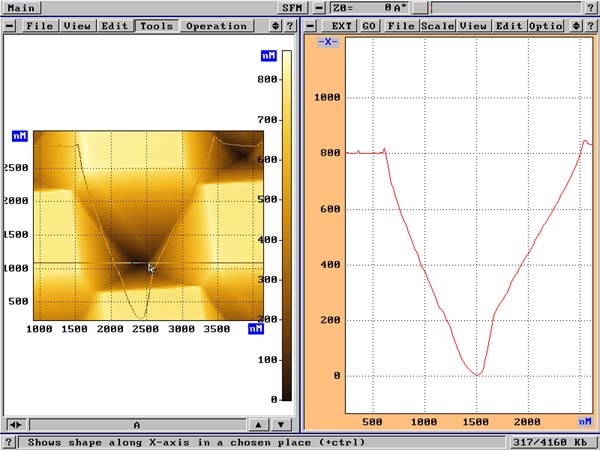Image resolution: width=600 pixels, height=450 pixels.
Task: Click the -X- axis marker in profile plot
Action: [x=327, y=41]
